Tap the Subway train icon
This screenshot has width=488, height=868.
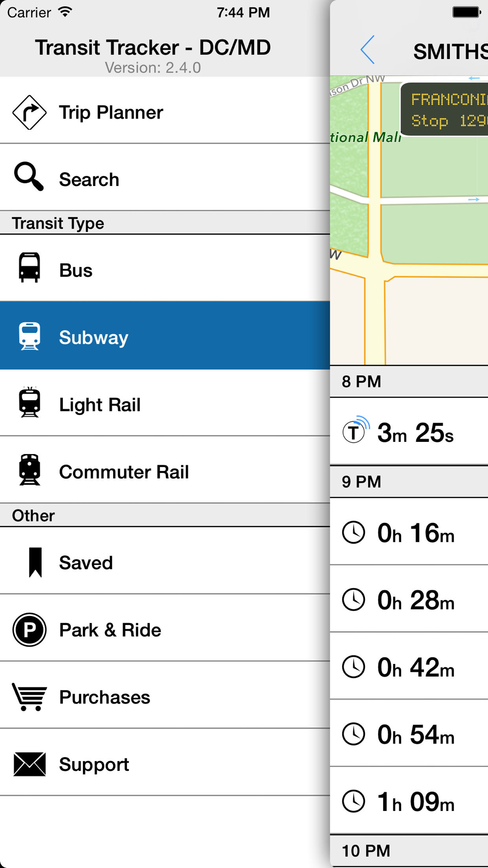[x=29, y=336]
